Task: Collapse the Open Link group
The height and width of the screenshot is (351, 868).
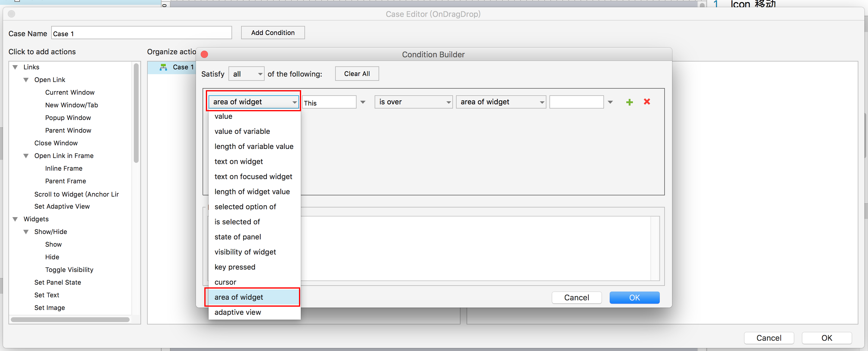Action: 26,80
